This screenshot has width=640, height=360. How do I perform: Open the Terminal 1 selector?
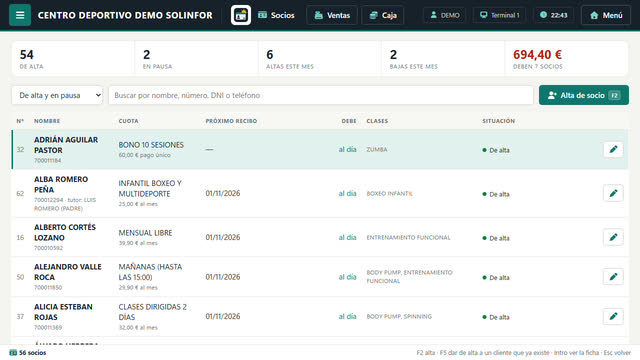499,15
